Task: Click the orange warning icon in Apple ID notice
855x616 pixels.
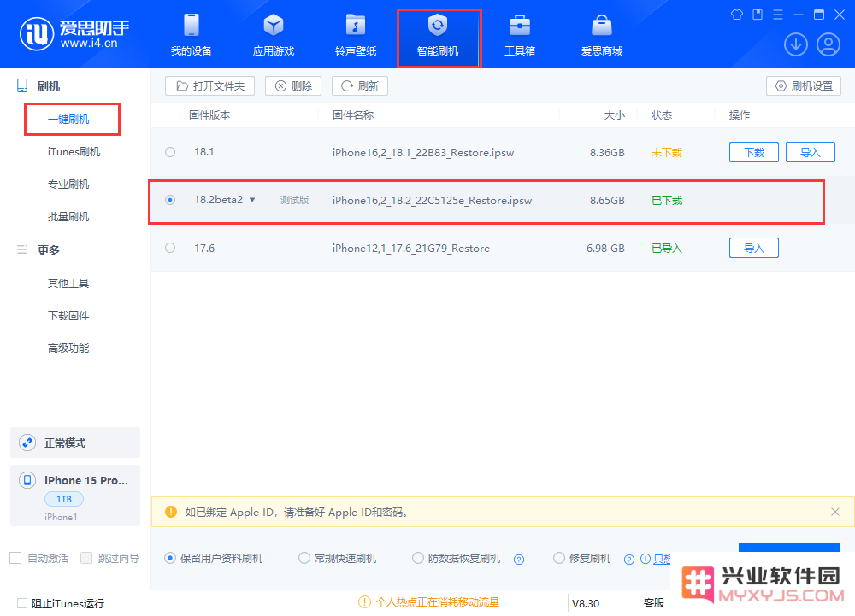Action: pos(171,512)
